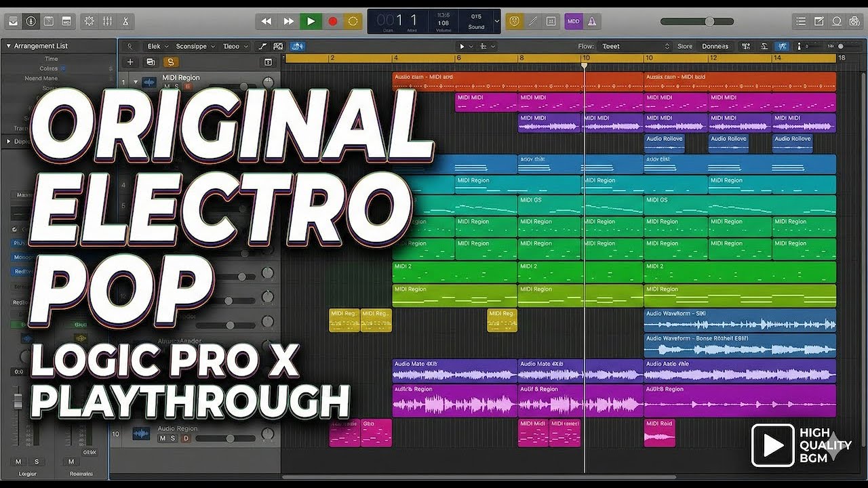
Task: Toggle the automation curve button
Action: (x=262, y=46)
